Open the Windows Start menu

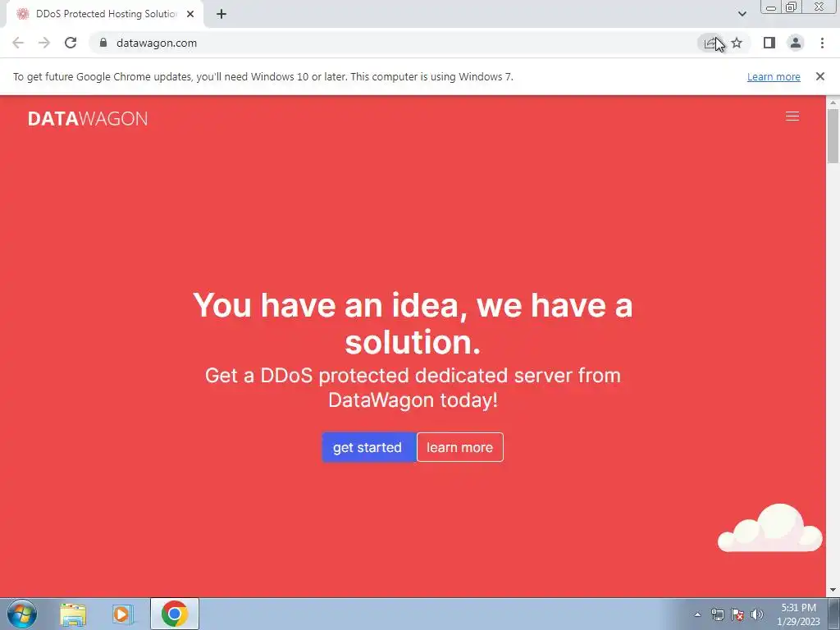pos(22,614)
